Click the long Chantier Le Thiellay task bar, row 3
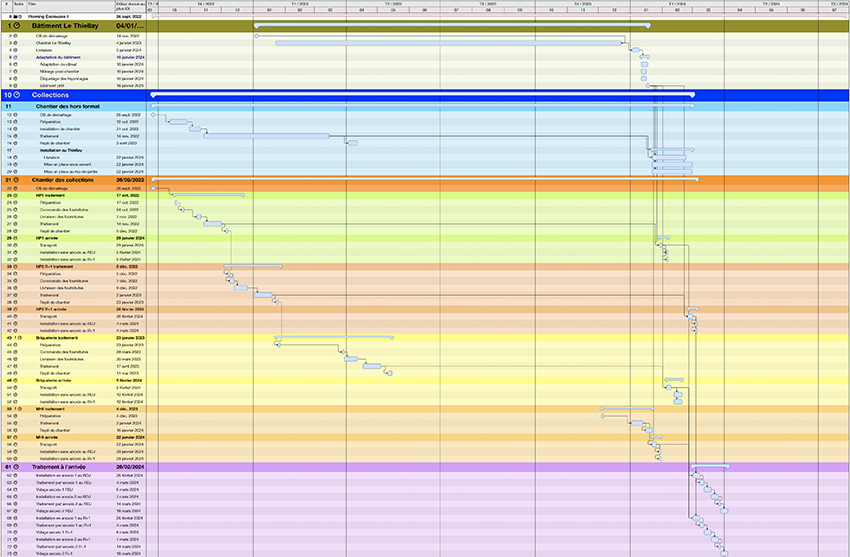Image resolution: width=850 pixels, height=557 pixels. [449, 43]
